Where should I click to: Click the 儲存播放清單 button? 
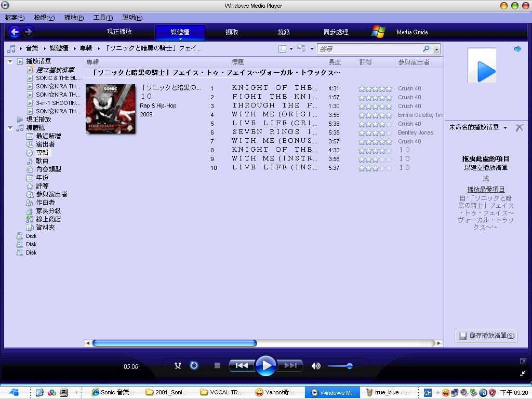(486, 336)
